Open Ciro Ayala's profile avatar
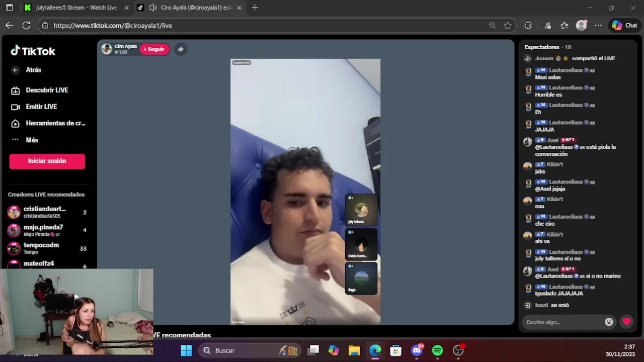This screenshot has width=644, height=362. click(106, 49)
